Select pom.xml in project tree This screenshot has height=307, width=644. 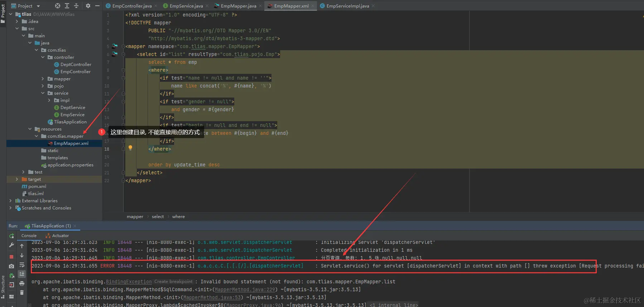(x=37, y=186)
